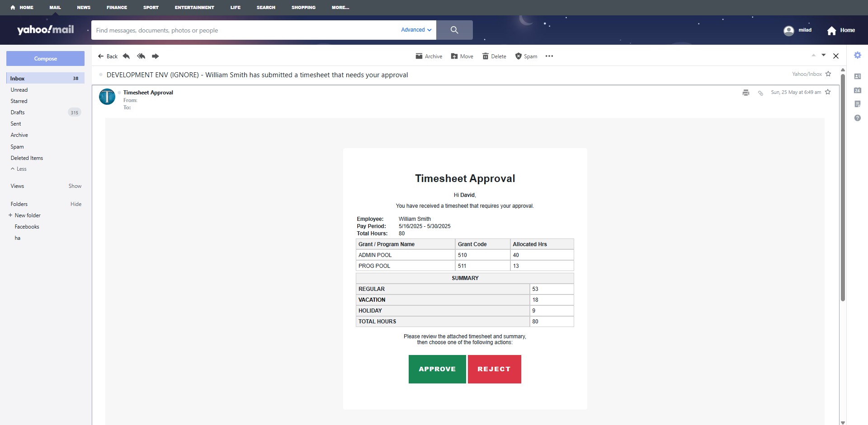Open the Drafts folder
The width and height of the screenshot is (868, 425).
[17, 112]
